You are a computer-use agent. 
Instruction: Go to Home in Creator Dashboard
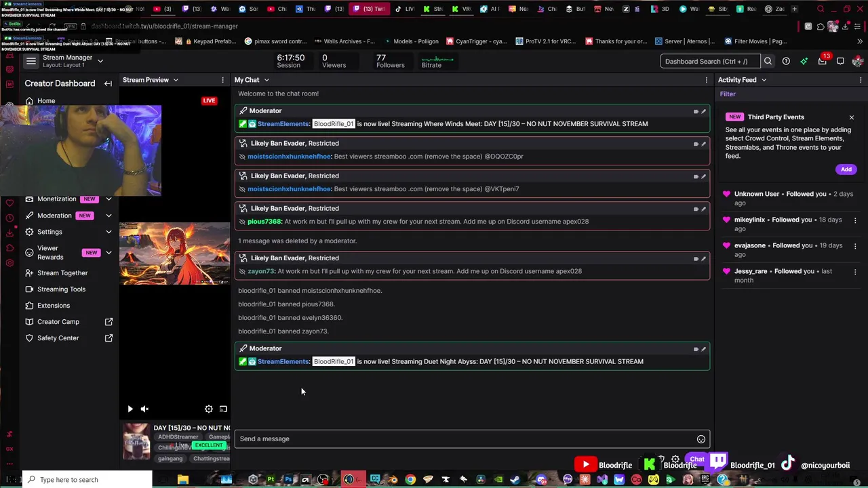click(46, 101)
